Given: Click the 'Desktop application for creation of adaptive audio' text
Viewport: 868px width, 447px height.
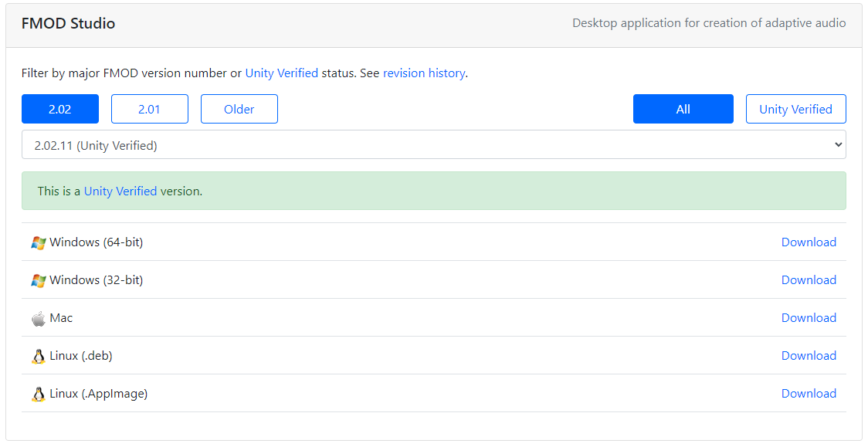Looking at the screenshot, I should (x=709, y=23).
